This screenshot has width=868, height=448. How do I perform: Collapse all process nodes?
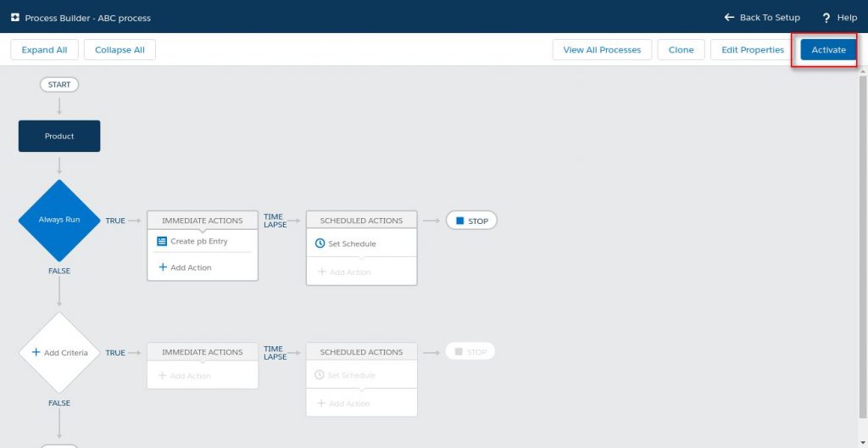(120, 50)
